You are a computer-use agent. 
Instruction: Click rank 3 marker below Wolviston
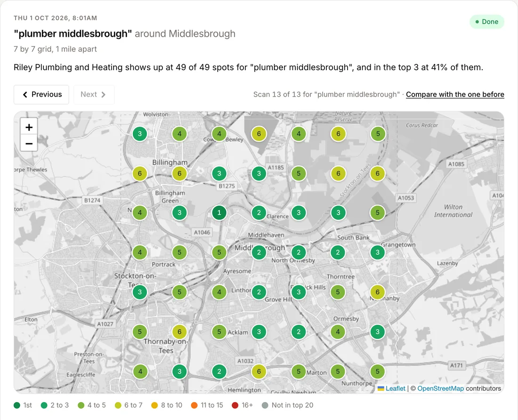tap(140, 134)
